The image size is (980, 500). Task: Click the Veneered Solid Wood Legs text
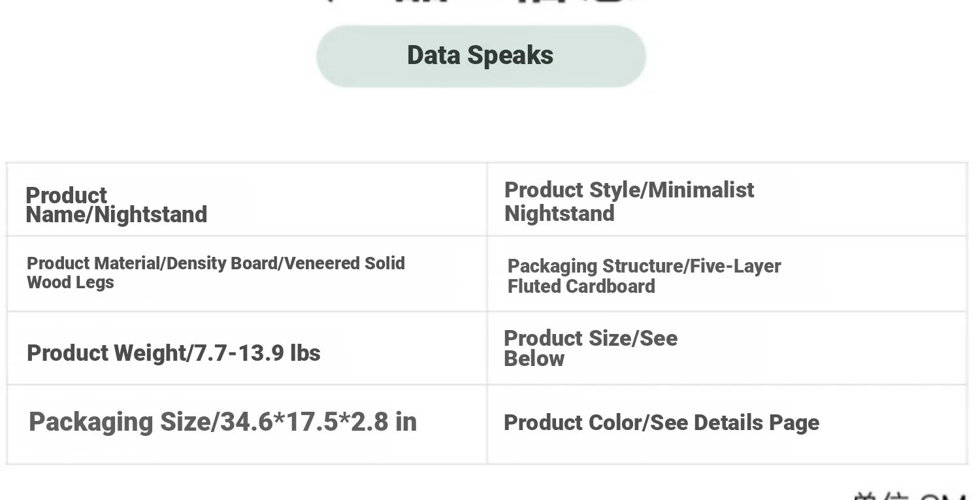click(x=216, y=273)
